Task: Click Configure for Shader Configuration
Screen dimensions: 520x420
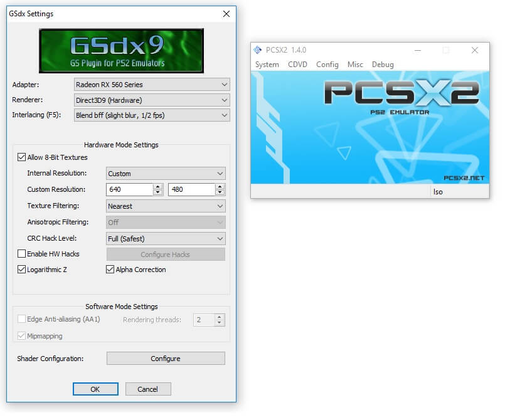Action: click(166, 359)
